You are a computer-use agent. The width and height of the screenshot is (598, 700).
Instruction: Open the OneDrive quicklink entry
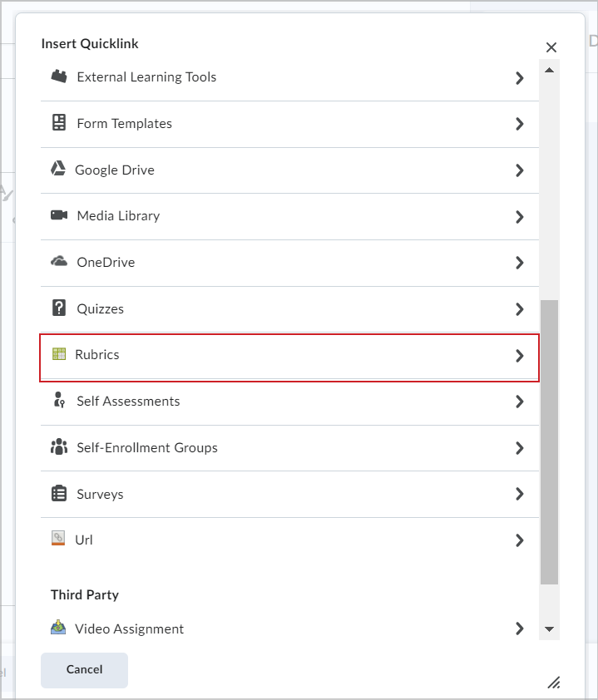point(289,263)
